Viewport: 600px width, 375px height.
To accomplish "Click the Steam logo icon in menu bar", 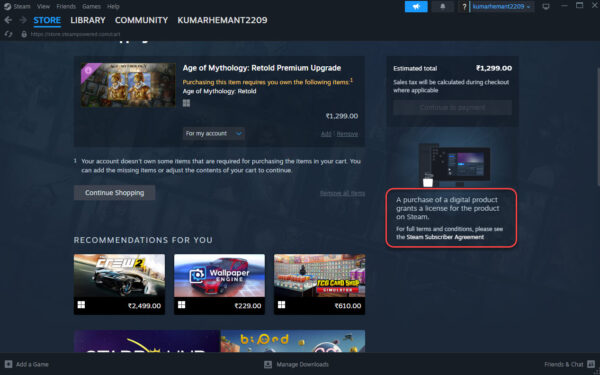I will pyautogui.click(x=7, y=7).
